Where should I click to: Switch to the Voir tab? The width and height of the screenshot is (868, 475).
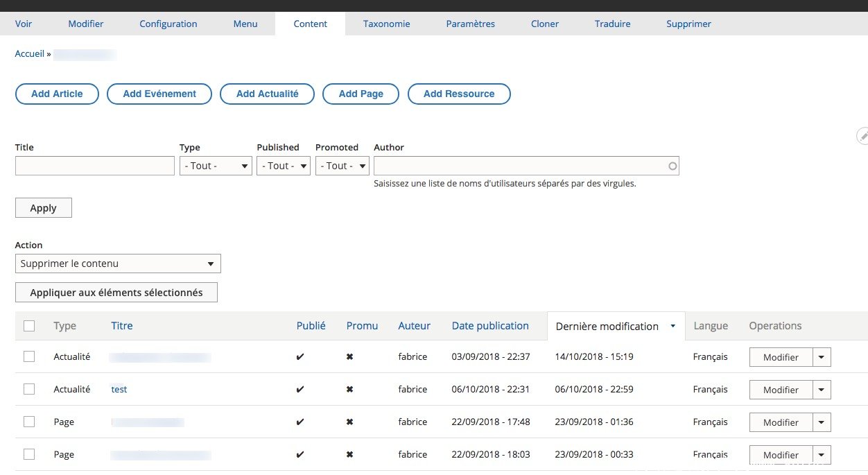coord(24,24)
